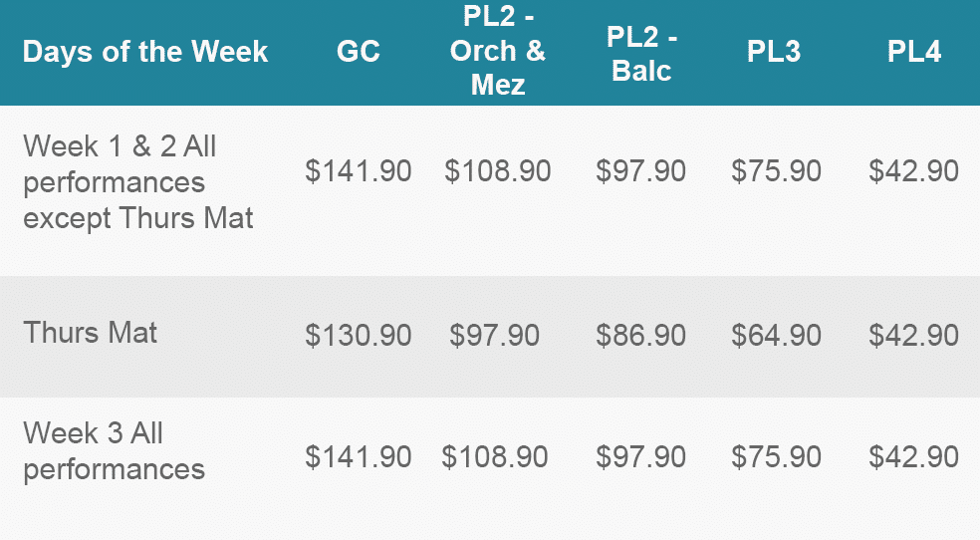Screen dimensions: 980x540
Task: Select the PL2 - Balc column header
Action: click(x=641, y=54)
